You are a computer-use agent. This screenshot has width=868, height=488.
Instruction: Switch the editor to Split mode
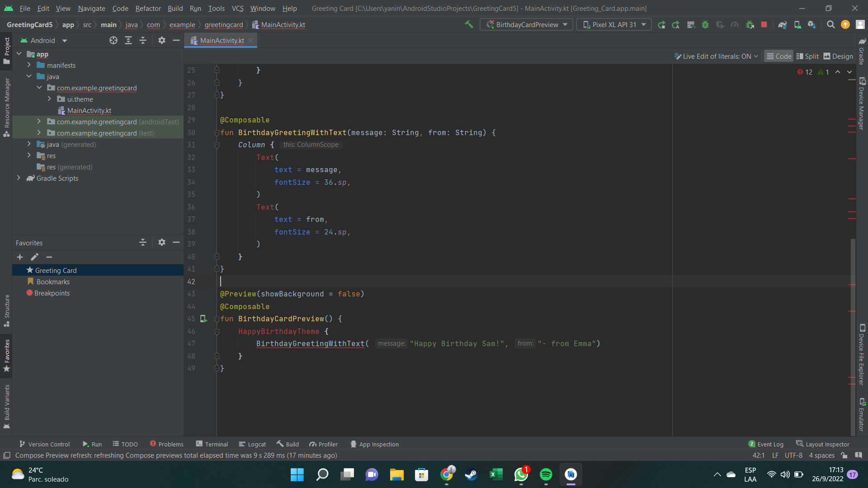[807, 56]
